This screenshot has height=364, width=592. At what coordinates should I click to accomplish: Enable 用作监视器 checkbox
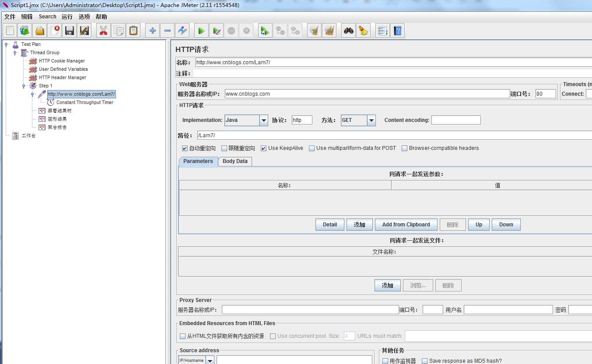pos(385,361)
